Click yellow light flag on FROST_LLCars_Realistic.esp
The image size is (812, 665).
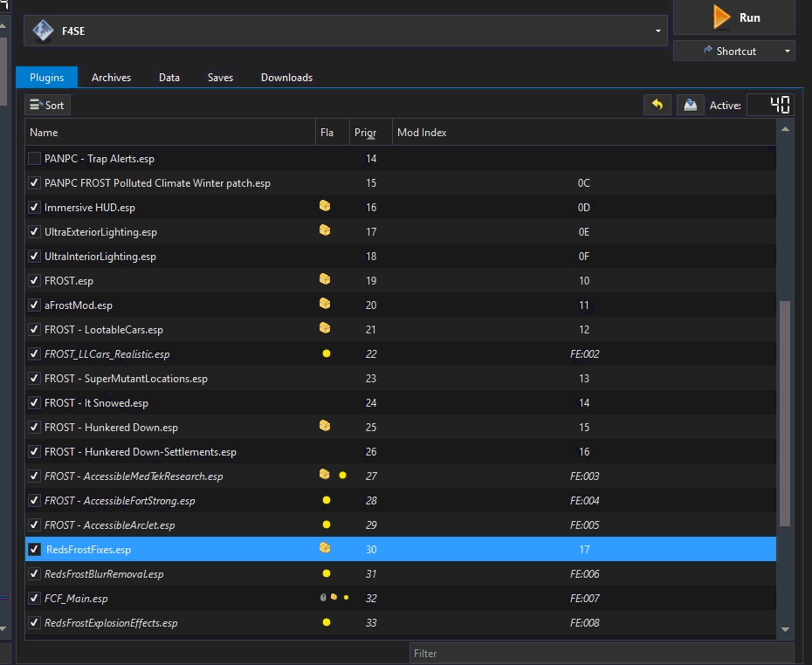(327, 354)
